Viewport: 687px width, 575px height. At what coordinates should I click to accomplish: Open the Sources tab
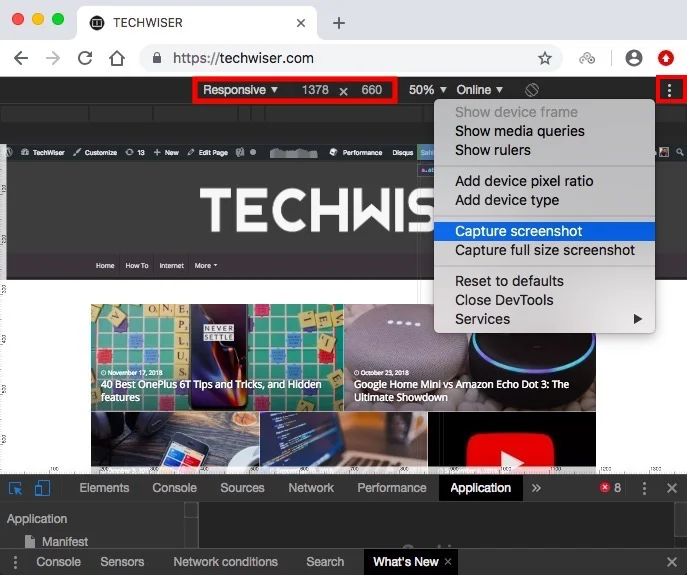point(242,488)
